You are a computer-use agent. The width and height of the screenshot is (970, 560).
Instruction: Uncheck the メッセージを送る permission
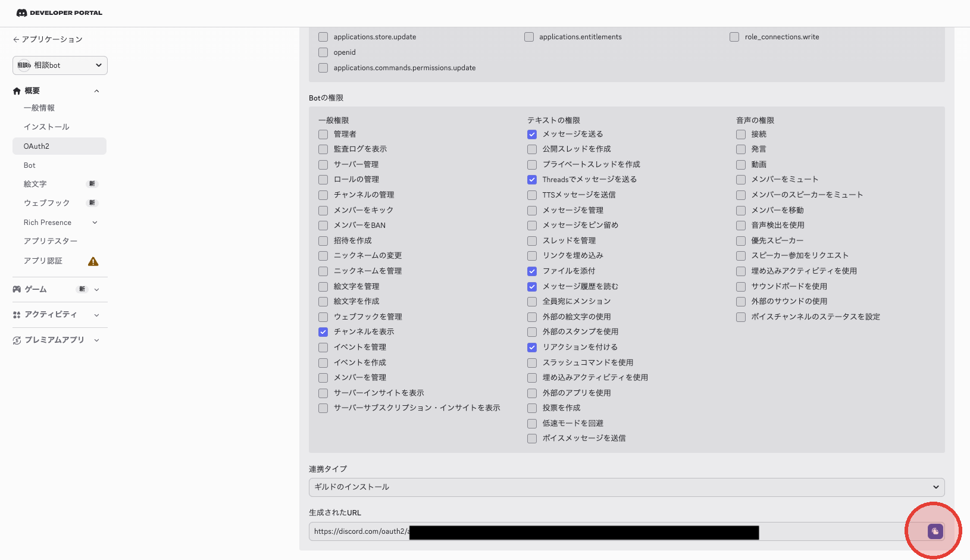pos(532,134)
